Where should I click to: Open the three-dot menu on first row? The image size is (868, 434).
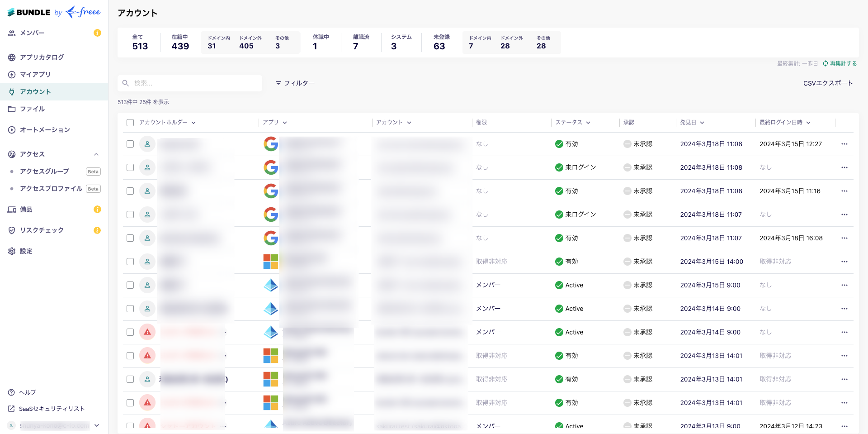click(844, 144)
